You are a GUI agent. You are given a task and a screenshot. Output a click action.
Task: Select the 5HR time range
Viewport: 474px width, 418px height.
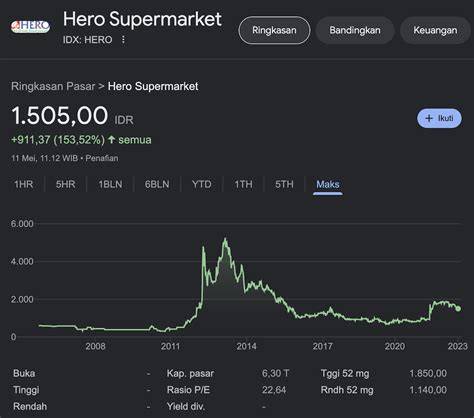pos(65,184)
